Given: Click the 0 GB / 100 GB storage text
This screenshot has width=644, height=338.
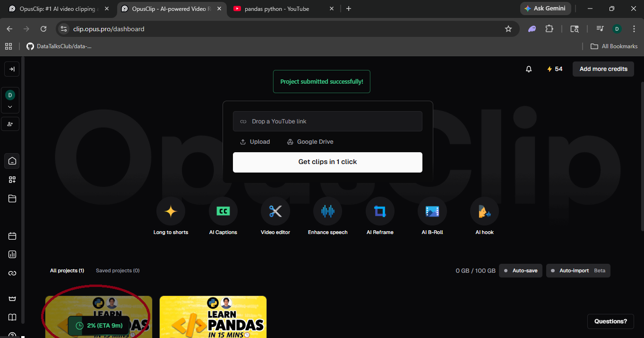Looking at the screenshot, I should [475, 271].
